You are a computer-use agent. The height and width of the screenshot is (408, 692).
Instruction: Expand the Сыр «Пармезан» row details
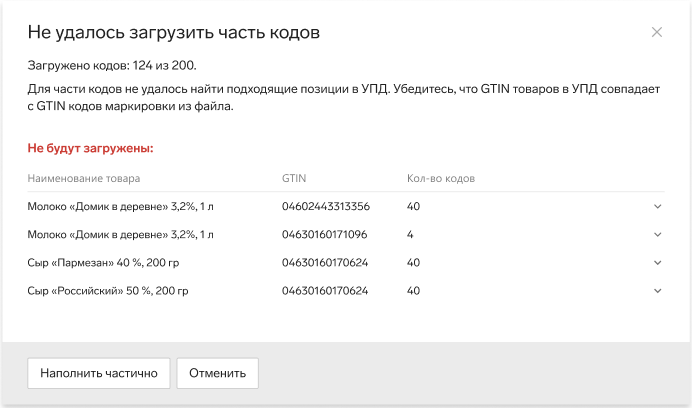click(x=658, y=263)
